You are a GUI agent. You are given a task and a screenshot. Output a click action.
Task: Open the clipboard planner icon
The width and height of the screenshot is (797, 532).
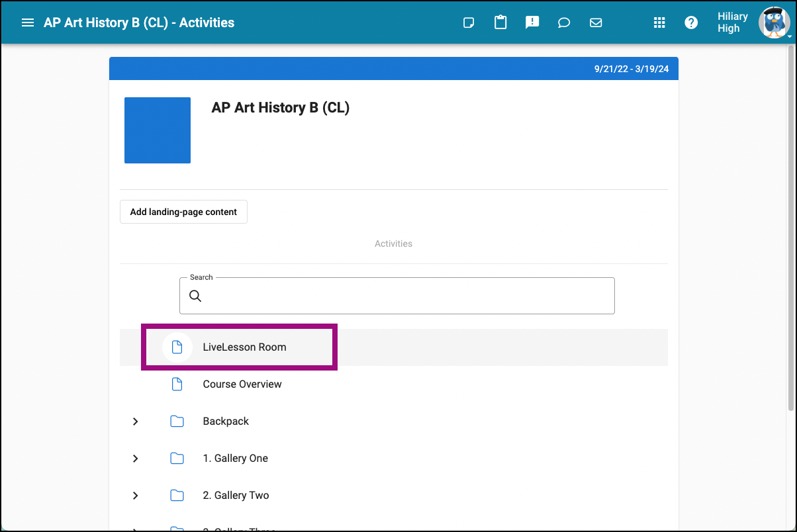(x=500, y=22)
